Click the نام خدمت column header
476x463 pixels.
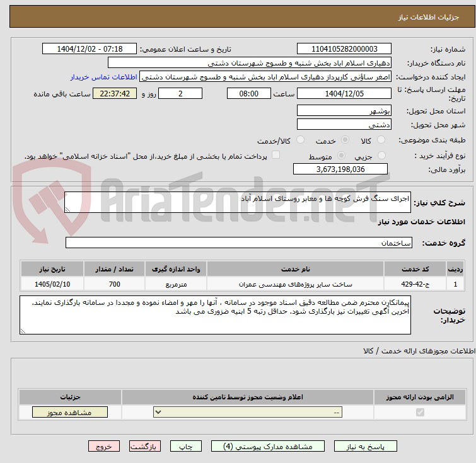pos(296,269)
